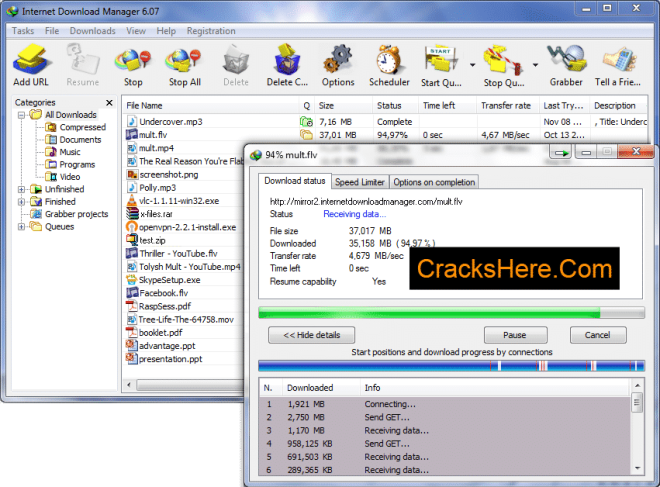Screen dimensions: 660x487
Task: Sort by Time left column header
Action: pyautogui.click(x=448, y=106)
